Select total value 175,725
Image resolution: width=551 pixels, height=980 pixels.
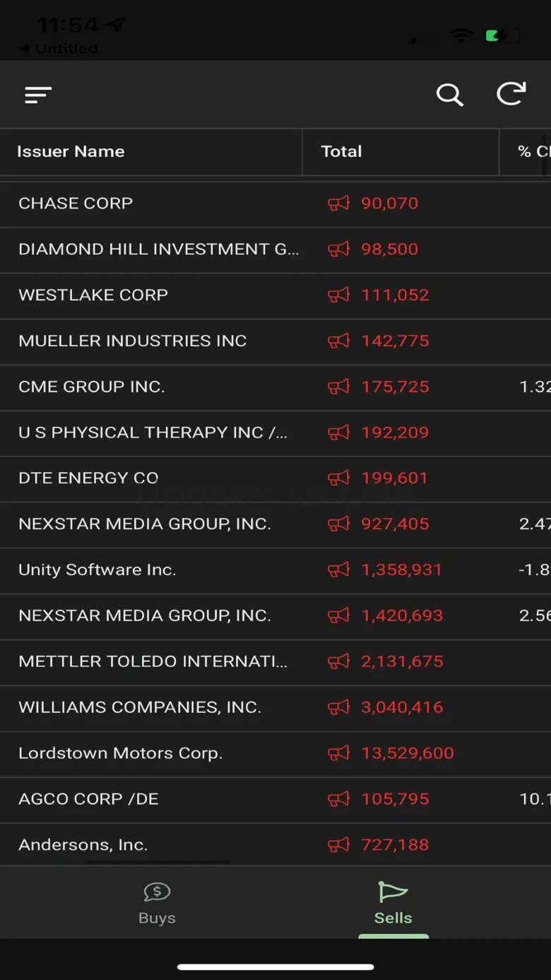(x=395, y=387)
